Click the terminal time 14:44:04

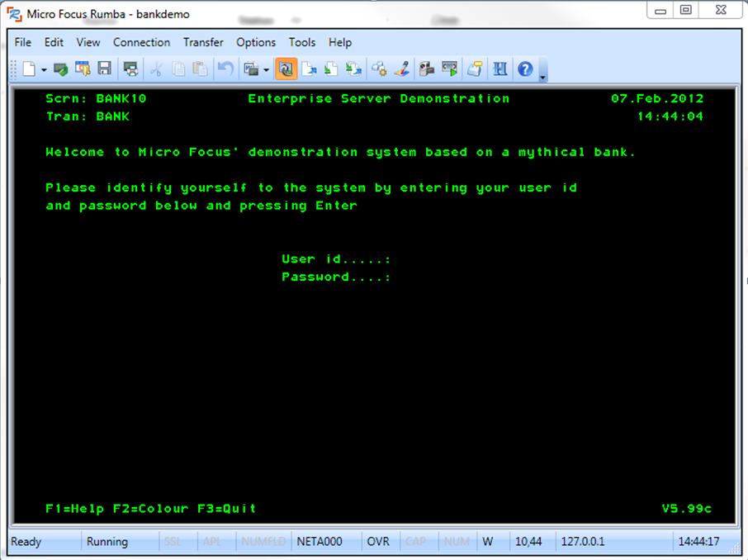pos(670,116)
